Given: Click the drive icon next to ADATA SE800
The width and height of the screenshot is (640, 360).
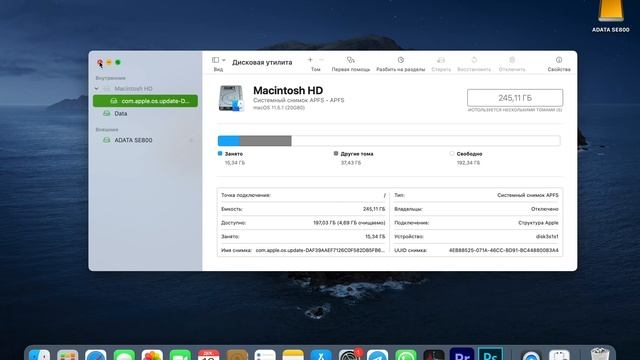Looking at the screenshot, I should [107, 140].
